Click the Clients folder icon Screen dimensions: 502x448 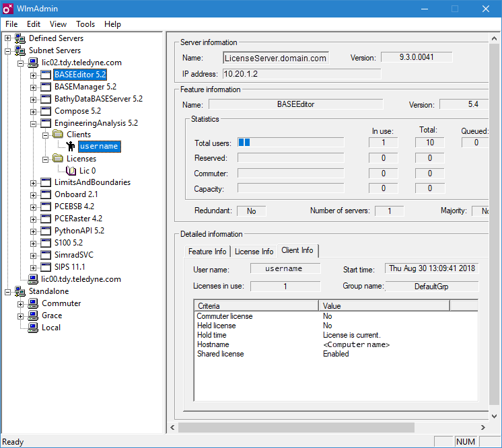pos(58,135)
